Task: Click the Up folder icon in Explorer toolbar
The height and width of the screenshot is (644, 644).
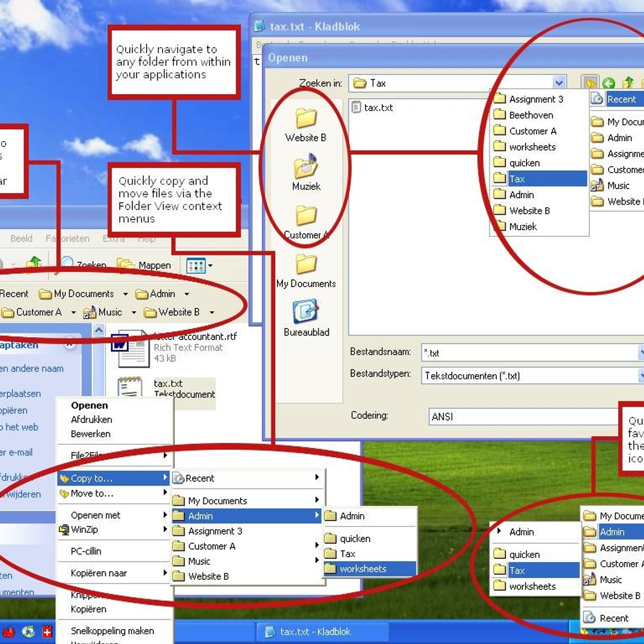Action: coord(34,264)
